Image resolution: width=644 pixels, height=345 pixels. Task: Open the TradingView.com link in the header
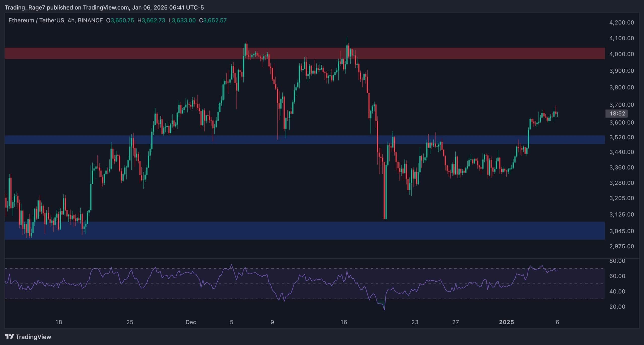tap(106, 8)
